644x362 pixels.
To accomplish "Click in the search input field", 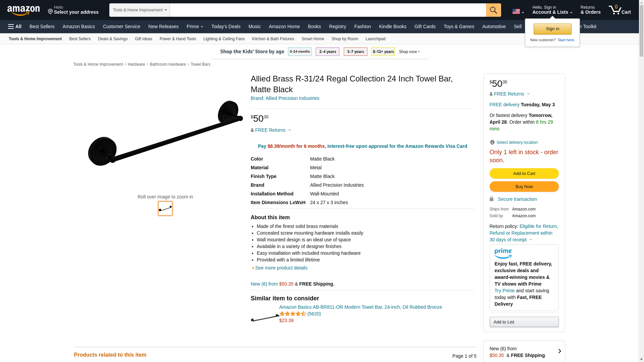I will coord(328,10).
